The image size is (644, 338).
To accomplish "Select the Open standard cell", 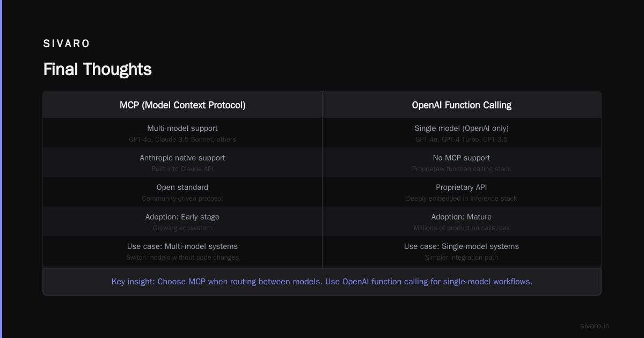I will [182, 192].
